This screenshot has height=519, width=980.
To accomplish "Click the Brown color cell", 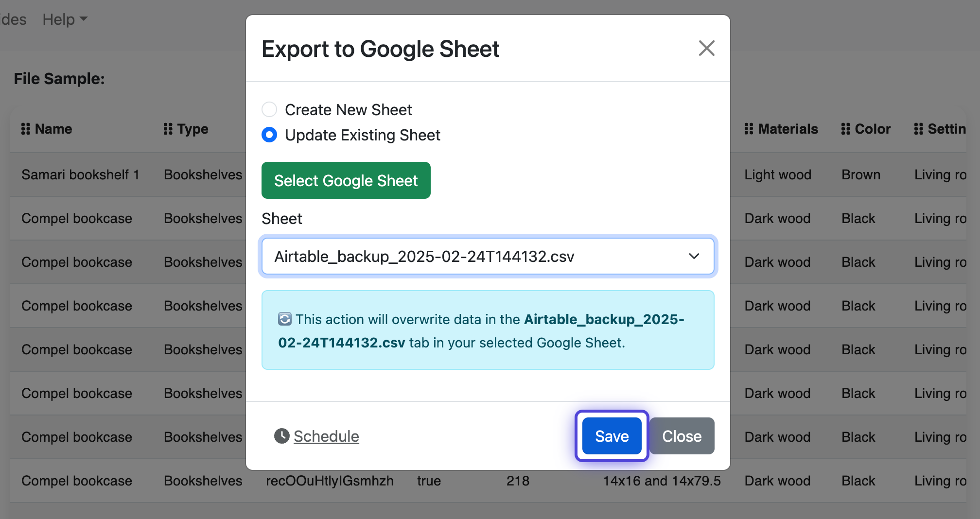I will (861, 174).
